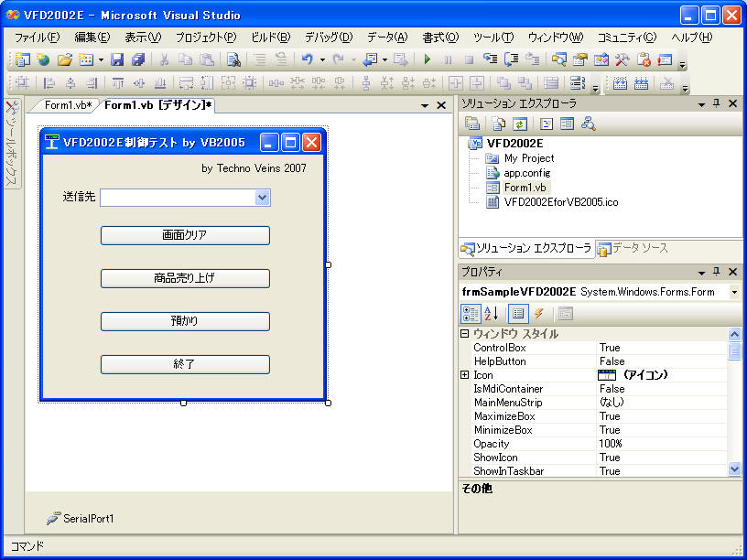747x560 pixels.
Task: Toggle auto-hide pin on Solution Explorer panel
Action: tap(717, 102)
